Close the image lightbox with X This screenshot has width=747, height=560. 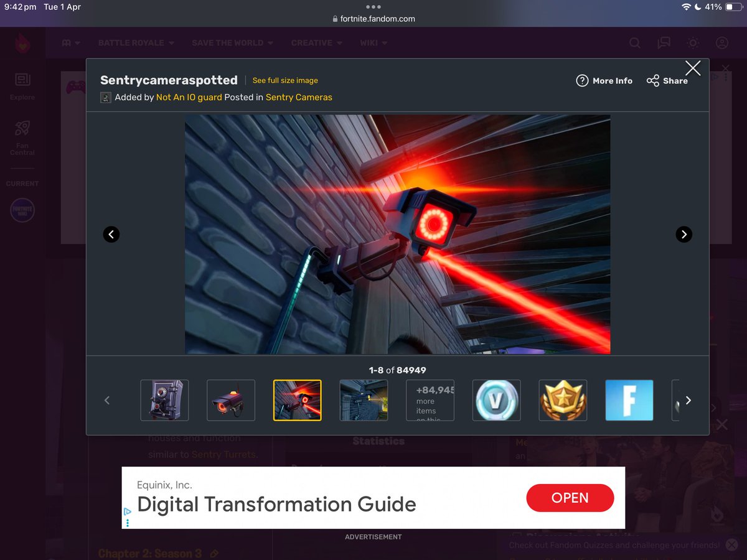tap(693, 68)
